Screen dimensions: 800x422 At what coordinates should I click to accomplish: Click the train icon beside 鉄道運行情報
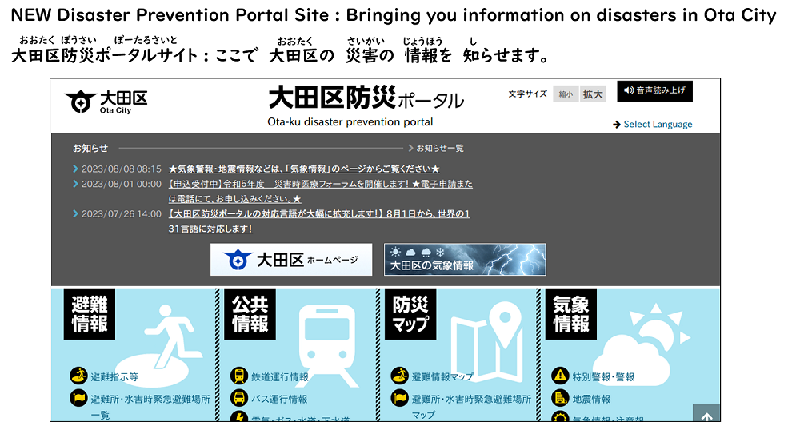click(x=239, y=376)
